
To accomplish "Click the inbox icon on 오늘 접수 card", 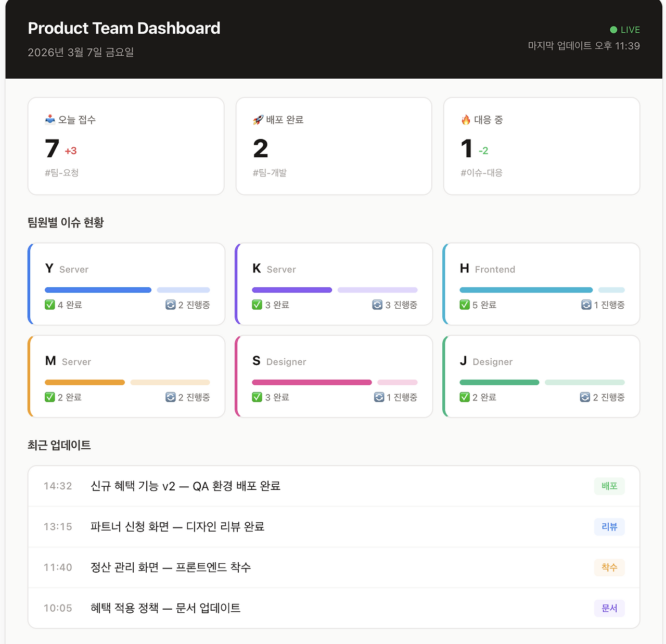I will pos(49,119).
